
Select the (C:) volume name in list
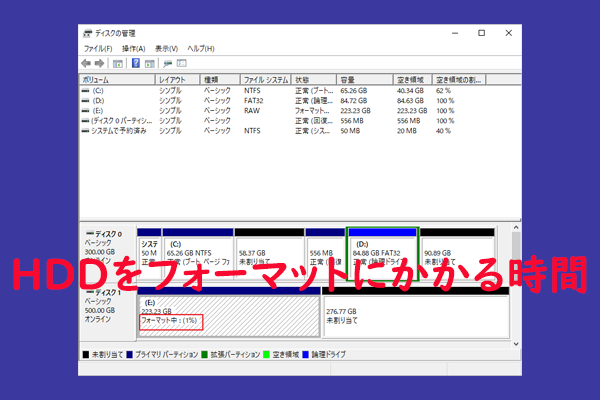pyautogui.click(x=98, y=91)
